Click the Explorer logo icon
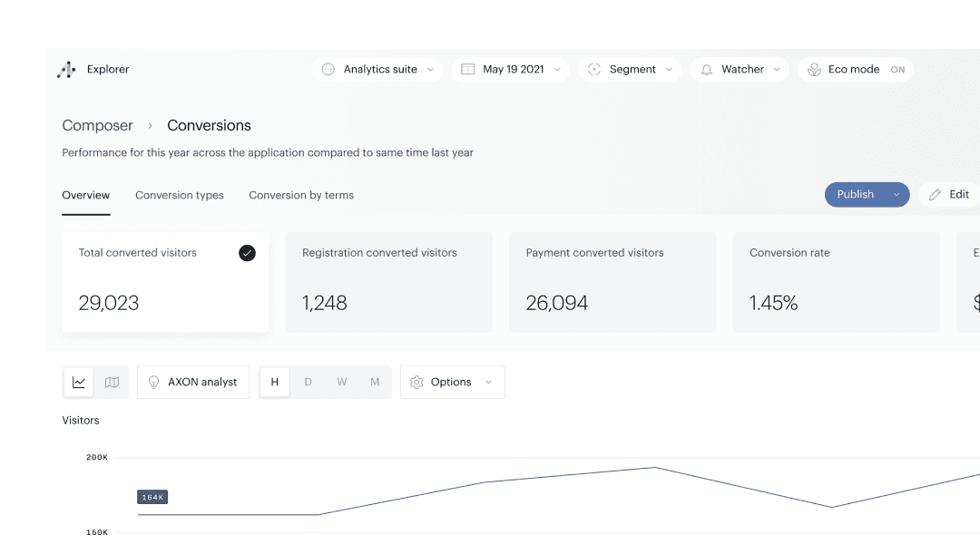The height and width of the screenshot is (544, 980). (66, 70)
